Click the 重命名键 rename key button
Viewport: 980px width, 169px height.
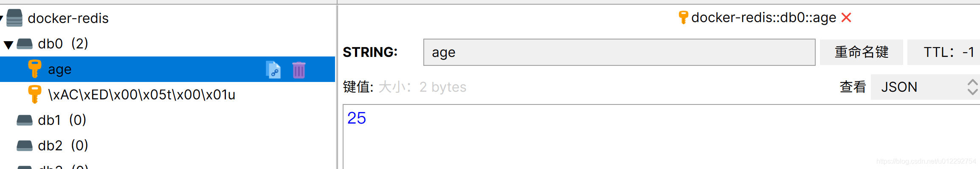coord(861,52)
